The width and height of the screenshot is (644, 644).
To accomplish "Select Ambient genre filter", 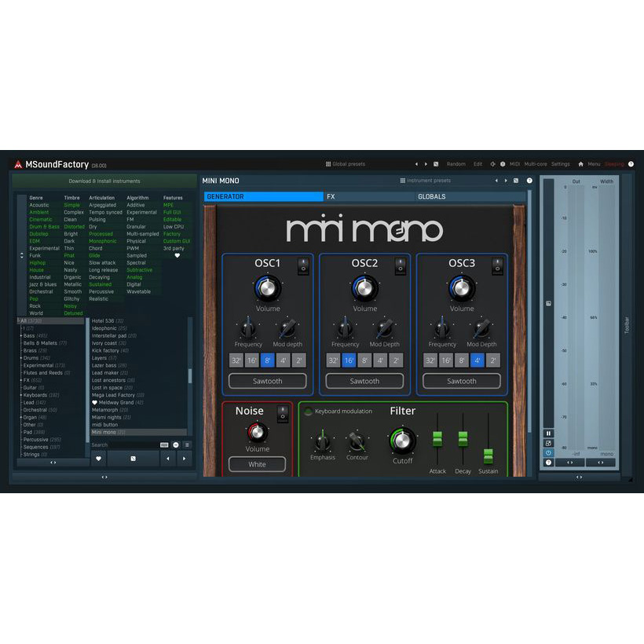I will coord(39,212).
